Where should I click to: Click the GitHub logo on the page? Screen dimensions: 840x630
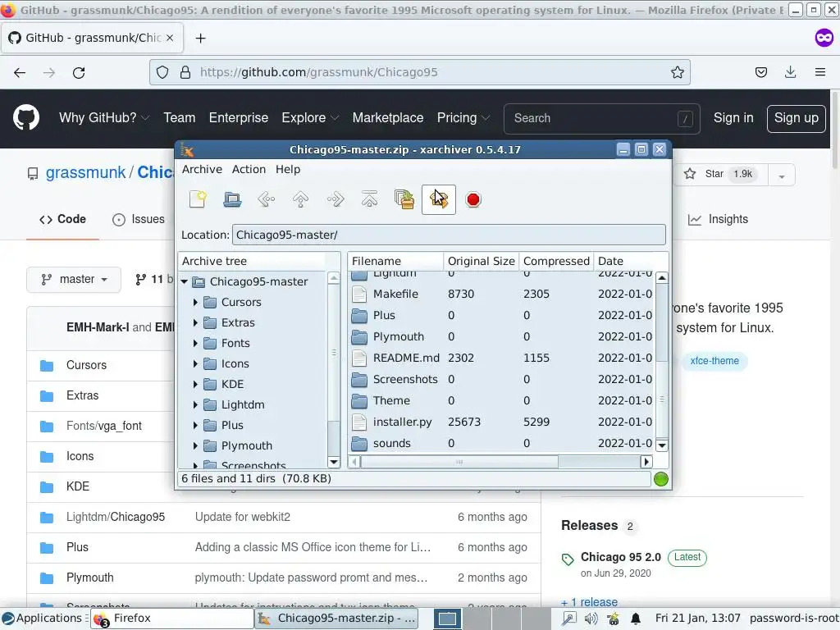click(x=26, y=118)
